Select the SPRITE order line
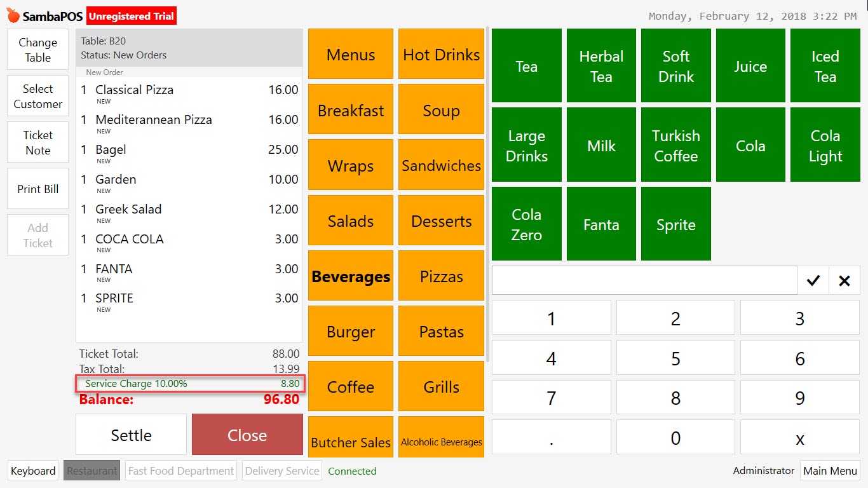The width and height of the screenshot is (868, 488). tap(189, 301)
